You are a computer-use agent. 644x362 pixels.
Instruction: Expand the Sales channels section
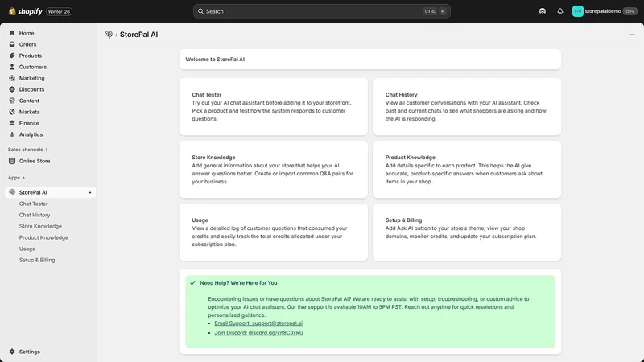[28, 150]
